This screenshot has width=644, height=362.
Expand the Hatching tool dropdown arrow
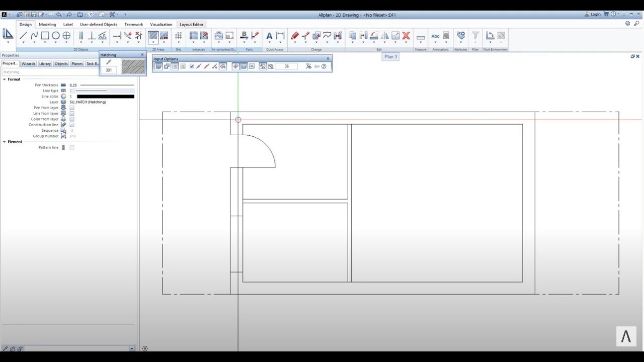point(153,43)
